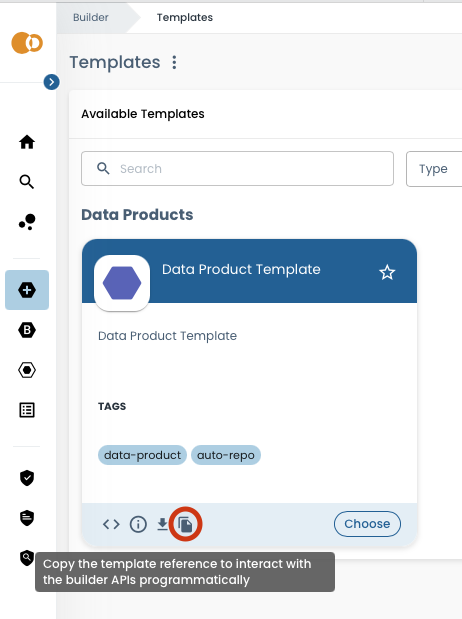Select the highlighted plus hexagon Builder icon
462x619 pixels.
(27, 290)
